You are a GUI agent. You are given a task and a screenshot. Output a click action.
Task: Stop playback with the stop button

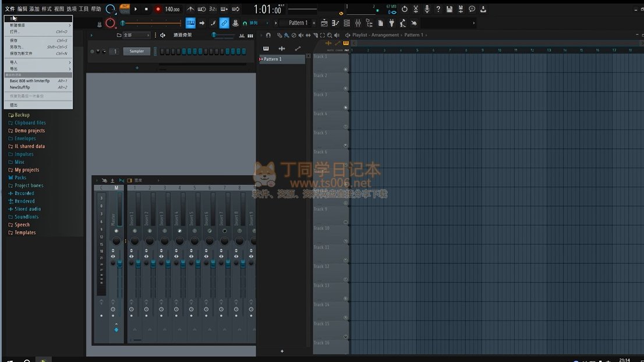pyautogui.click(x=146, y=9)
